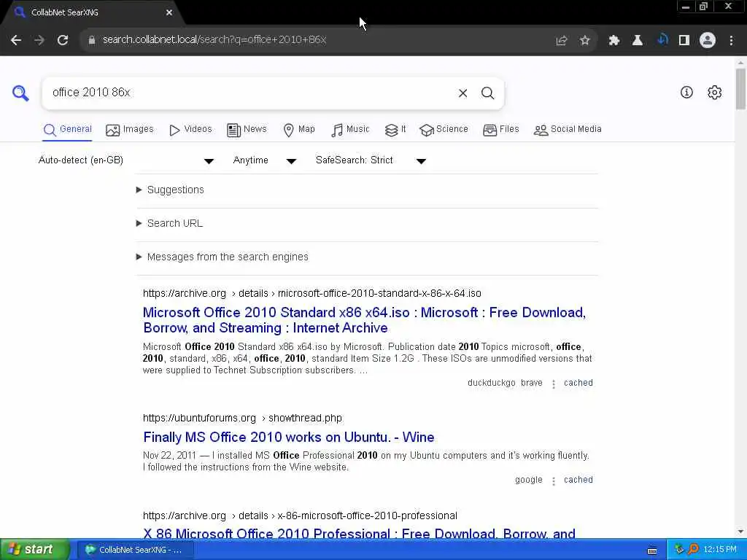The image size is (747, 560).
Task: Open the Anytime time range dropdown
Action: (264, 160)
